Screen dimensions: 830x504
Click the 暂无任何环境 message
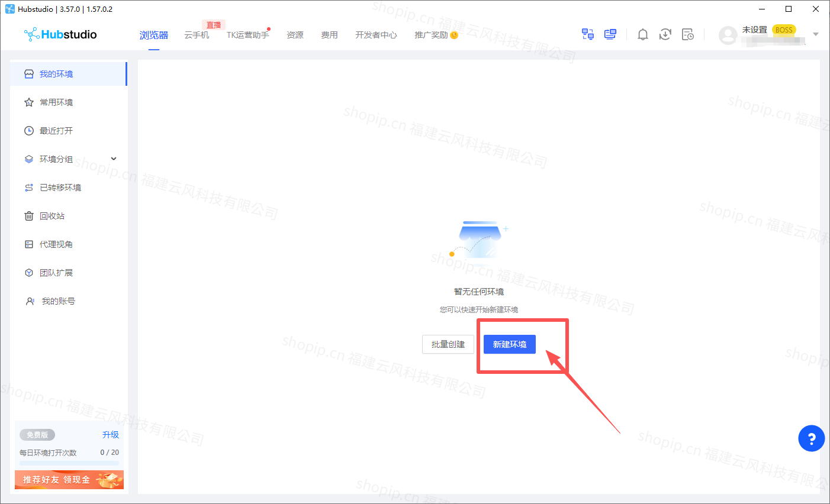point(479,292)
